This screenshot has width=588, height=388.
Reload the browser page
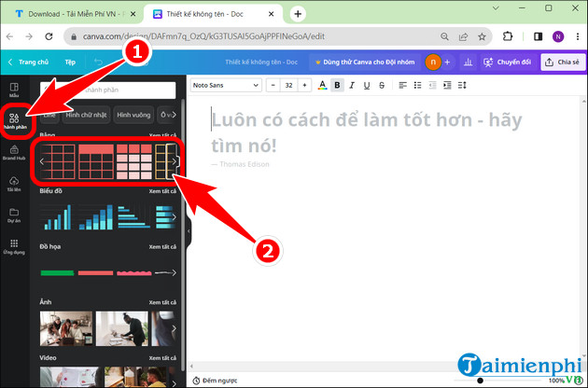click(49, 36)
